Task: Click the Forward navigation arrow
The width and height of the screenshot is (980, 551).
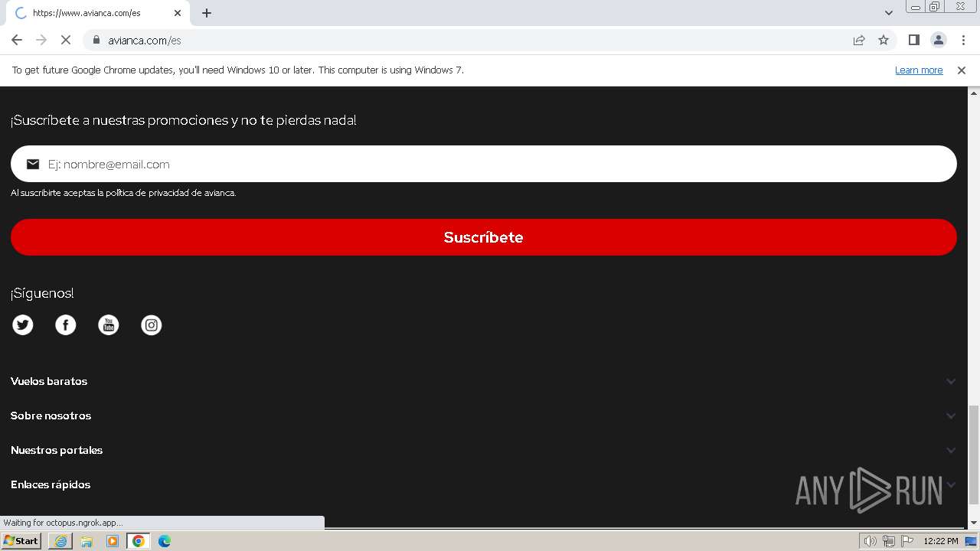Action: (x=41, y=40)
